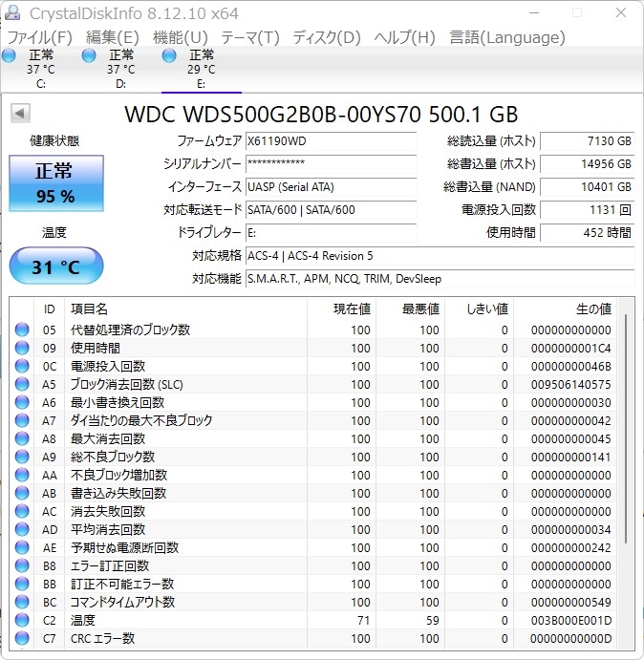Click the status orb for attribute BB
The image size is (644, 660).
click(22, 584)
